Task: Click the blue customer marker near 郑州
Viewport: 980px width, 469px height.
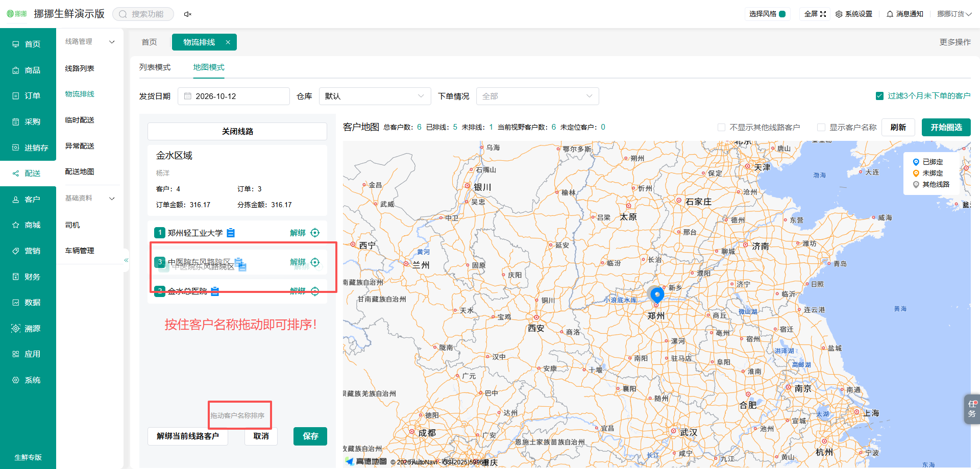Action: point(657,294)
